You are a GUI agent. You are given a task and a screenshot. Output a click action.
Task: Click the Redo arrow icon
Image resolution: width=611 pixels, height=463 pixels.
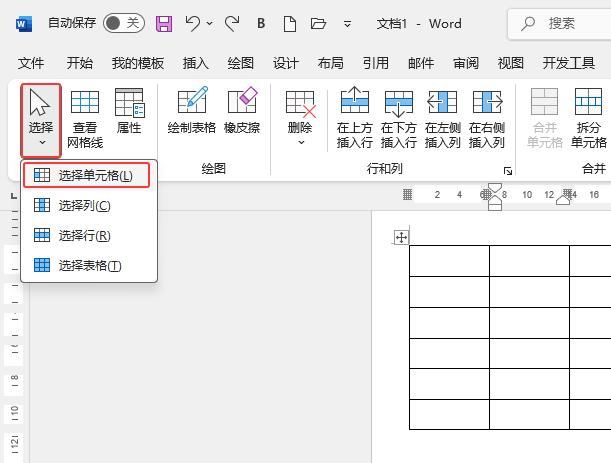(x=232, y=24)
